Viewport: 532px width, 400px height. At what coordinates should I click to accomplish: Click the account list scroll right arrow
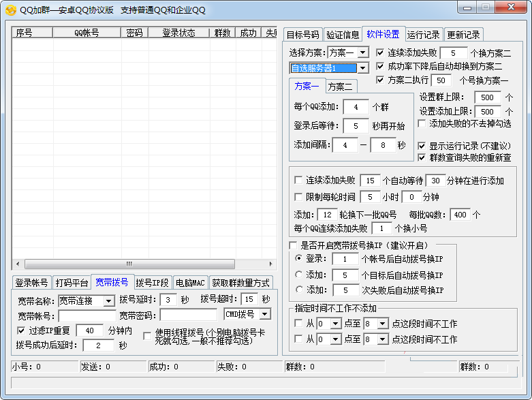point(270,264)
